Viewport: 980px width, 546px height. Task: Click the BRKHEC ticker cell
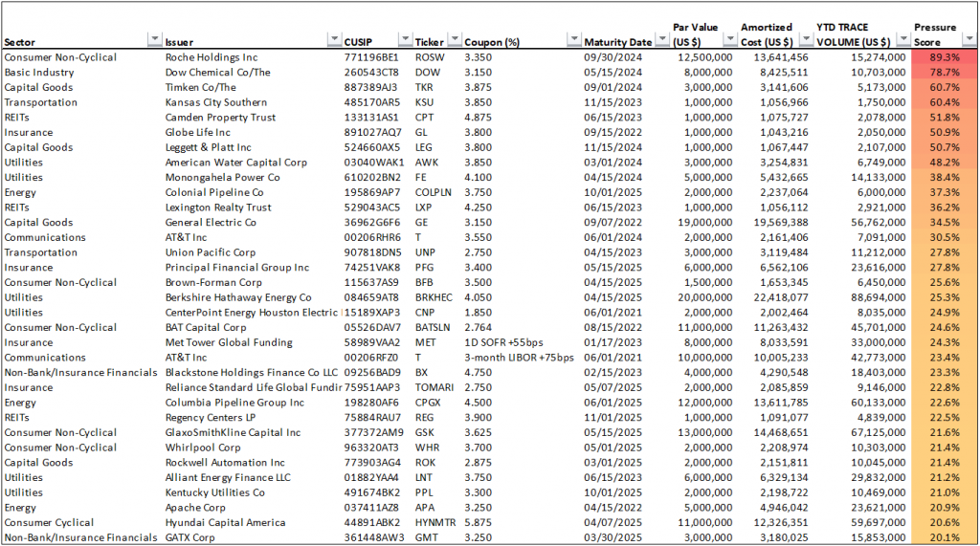(x=435, y=297)
